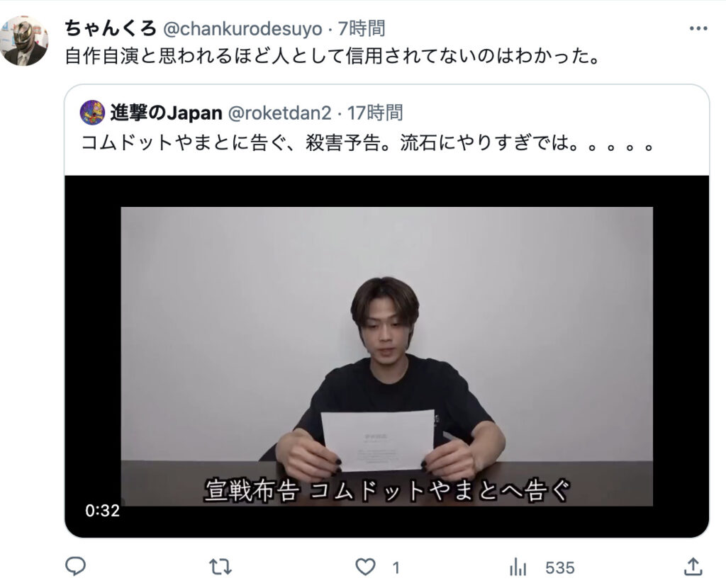This screenshot has height=588, width=726.
Task: Open the three-dot more options menu
Action: point(698,28)
